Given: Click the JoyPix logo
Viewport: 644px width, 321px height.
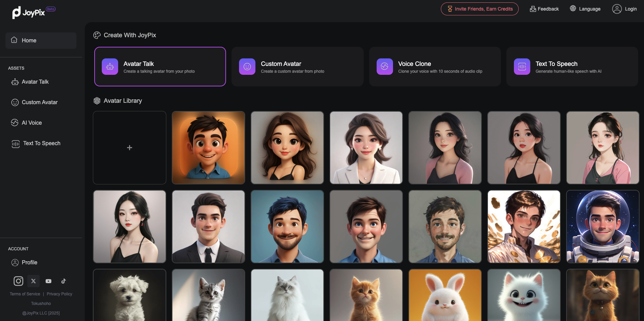Looking at the screenshot, I should (x=33, y=13).
